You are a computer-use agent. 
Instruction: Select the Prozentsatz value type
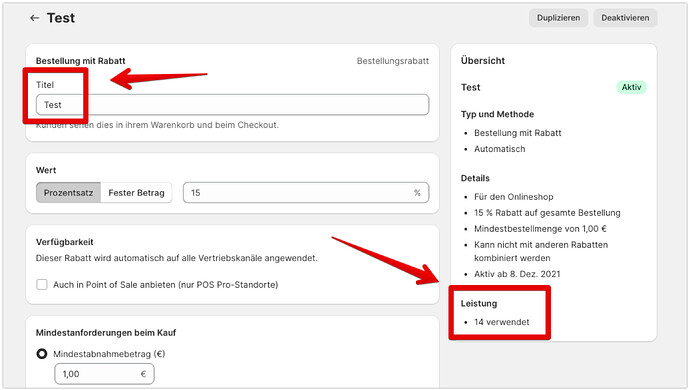(68, 193)
